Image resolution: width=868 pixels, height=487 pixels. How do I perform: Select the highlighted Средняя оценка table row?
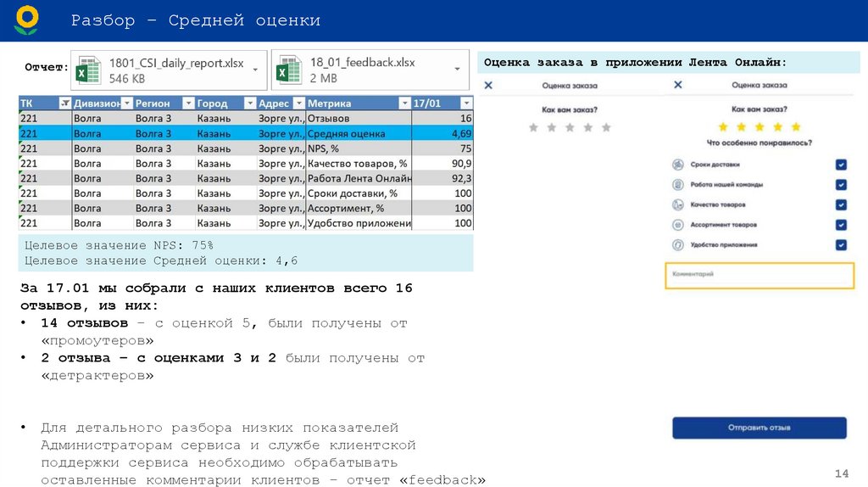[246, 133]
